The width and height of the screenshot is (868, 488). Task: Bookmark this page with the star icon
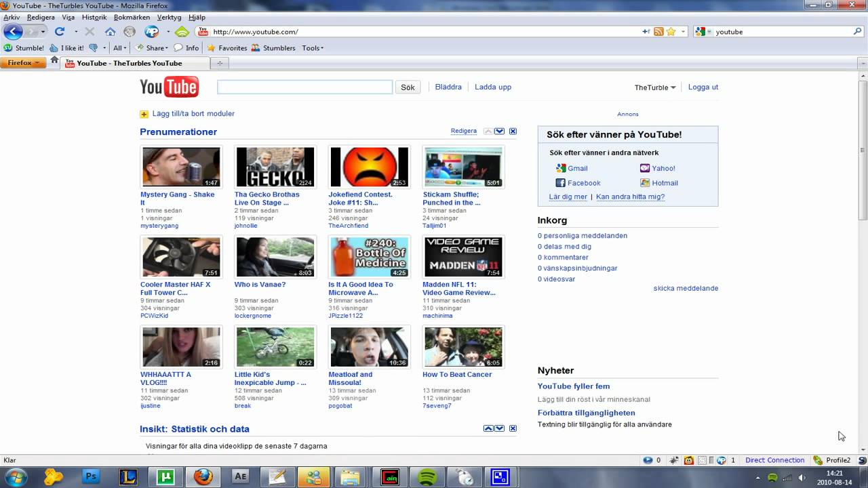671,32
